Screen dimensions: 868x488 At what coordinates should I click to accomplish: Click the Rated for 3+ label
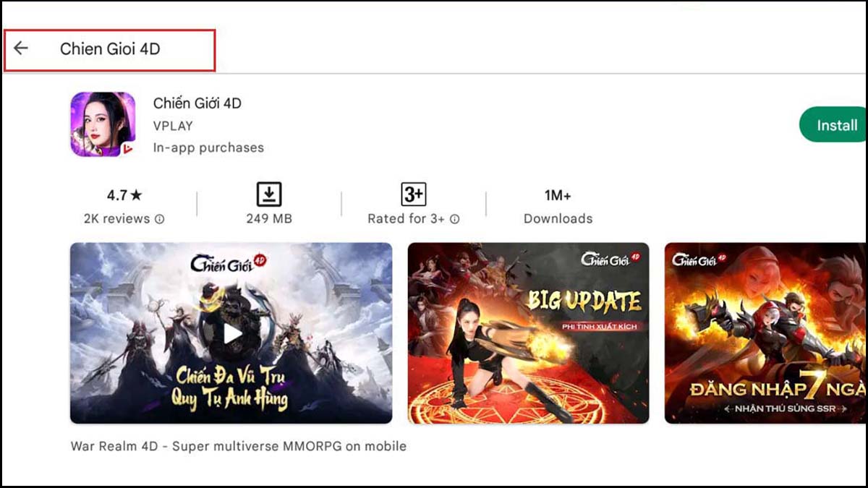(x=406, y=218)
